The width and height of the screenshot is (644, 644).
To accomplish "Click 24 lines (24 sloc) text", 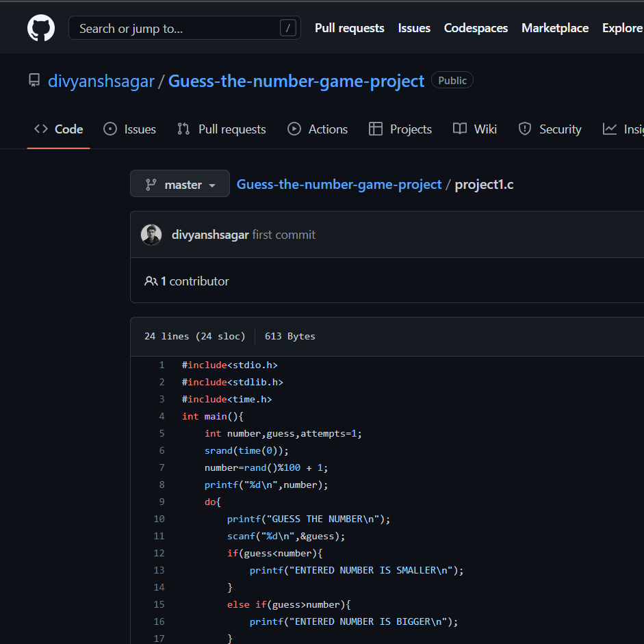I will click(194, 336).
